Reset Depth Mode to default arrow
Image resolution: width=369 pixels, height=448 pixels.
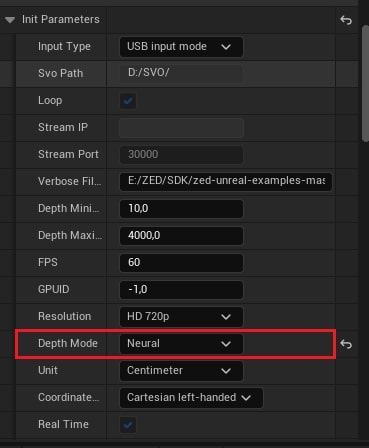tap(346, 344)
